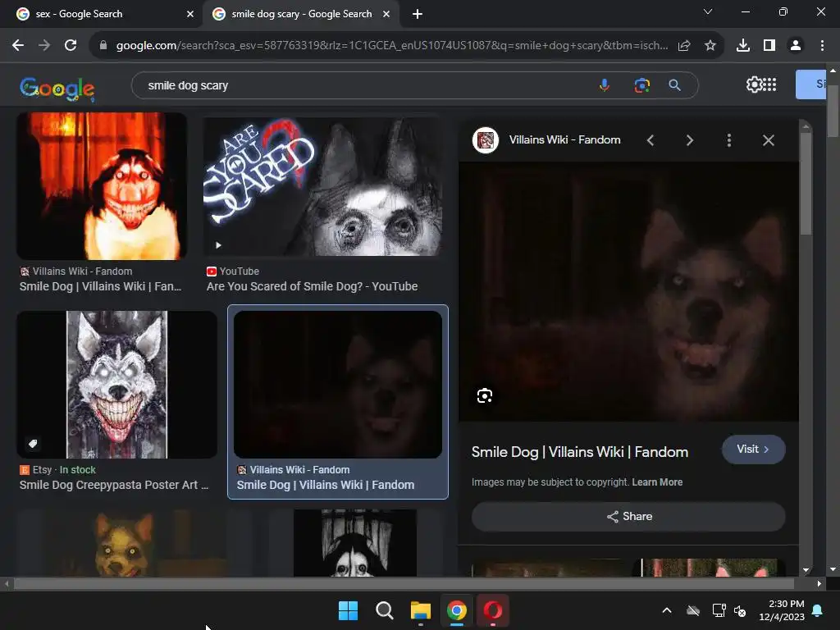Open the Google apps grid
Viewport: 840px width, 630px height.
[x=769, y=84]
